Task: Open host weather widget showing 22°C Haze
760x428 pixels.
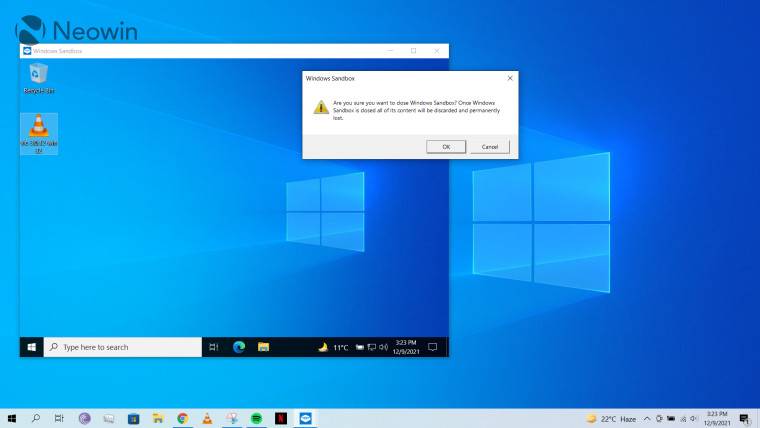Action: (611, 418)
